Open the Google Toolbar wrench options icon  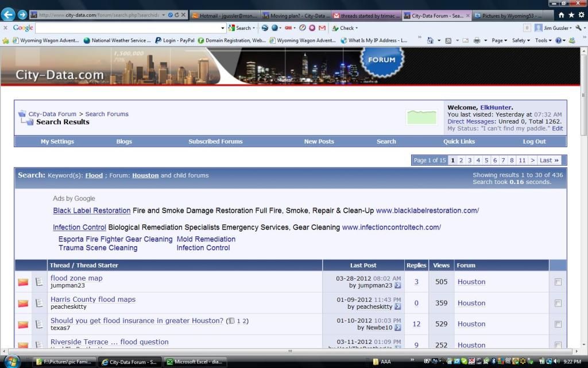pyautogui.click(x=579, y=28)
